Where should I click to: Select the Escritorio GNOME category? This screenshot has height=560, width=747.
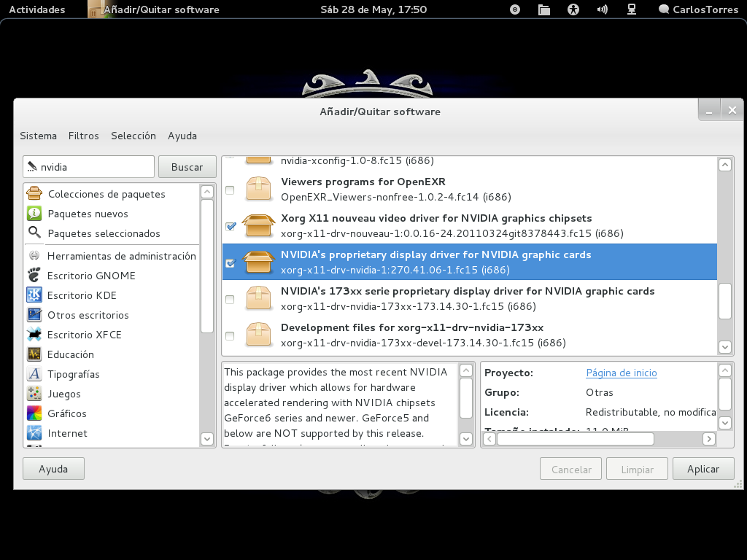(112, 276)
